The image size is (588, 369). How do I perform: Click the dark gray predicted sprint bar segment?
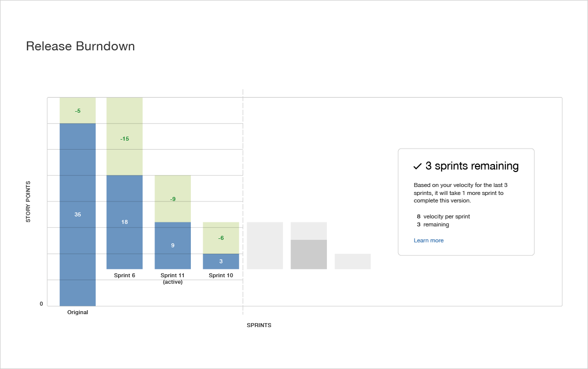308,254
